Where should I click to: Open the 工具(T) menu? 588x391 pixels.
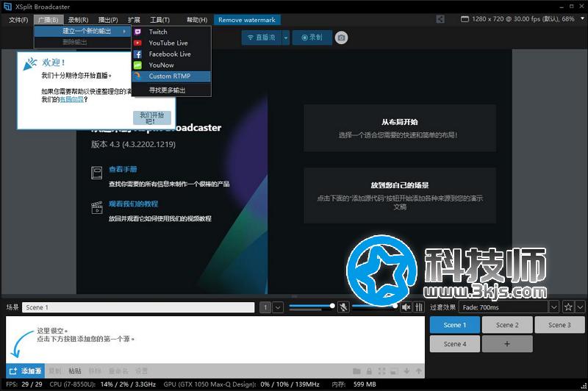pos(159,20)
